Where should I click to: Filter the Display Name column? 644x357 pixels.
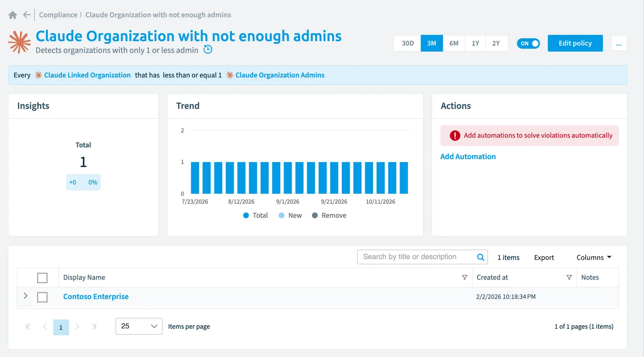pos(464,277)
